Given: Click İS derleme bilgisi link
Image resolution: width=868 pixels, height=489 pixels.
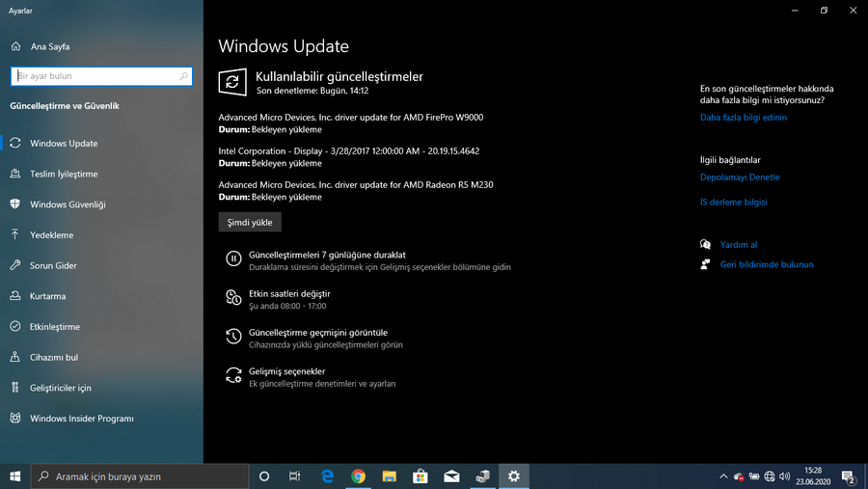Looking at the screenshot, I should click(x=734, y=203).
